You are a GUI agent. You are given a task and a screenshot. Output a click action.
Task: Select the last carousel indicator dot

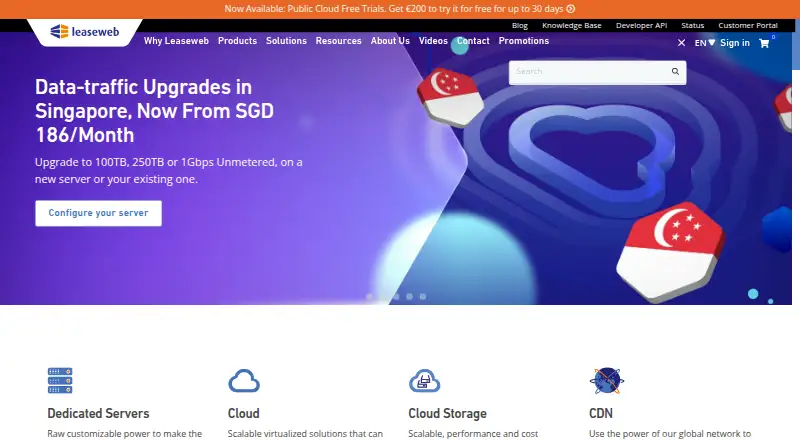tap(422, 297)
